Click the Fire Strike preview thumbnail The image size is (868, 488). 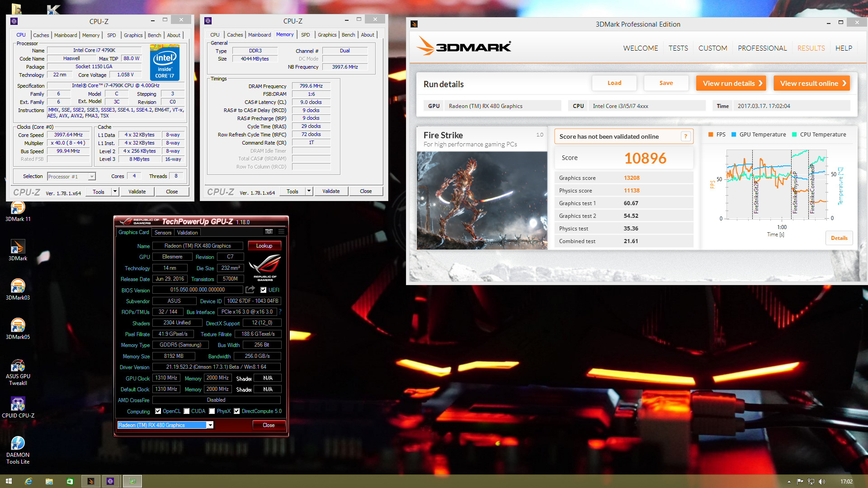point(481,200)
